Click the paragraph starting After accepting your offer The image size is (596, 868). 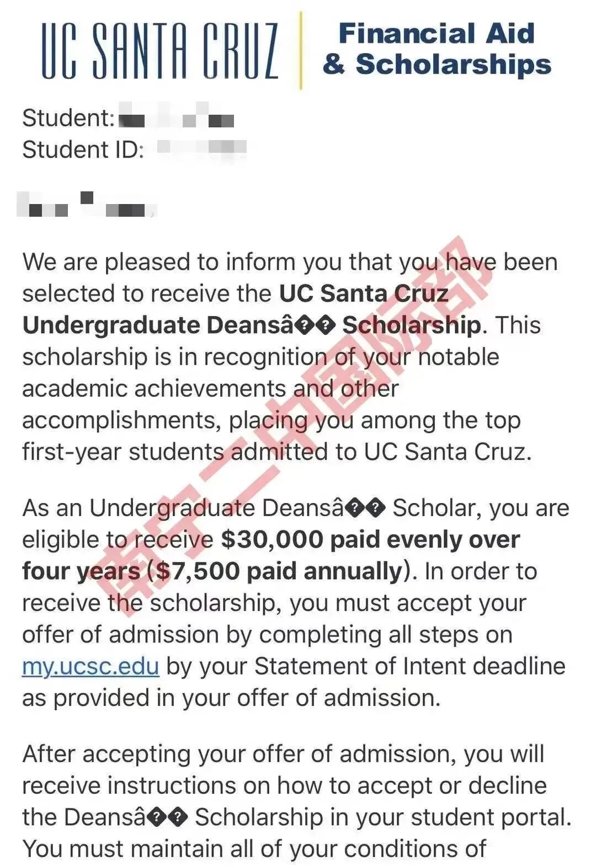(x=296, y=801)
